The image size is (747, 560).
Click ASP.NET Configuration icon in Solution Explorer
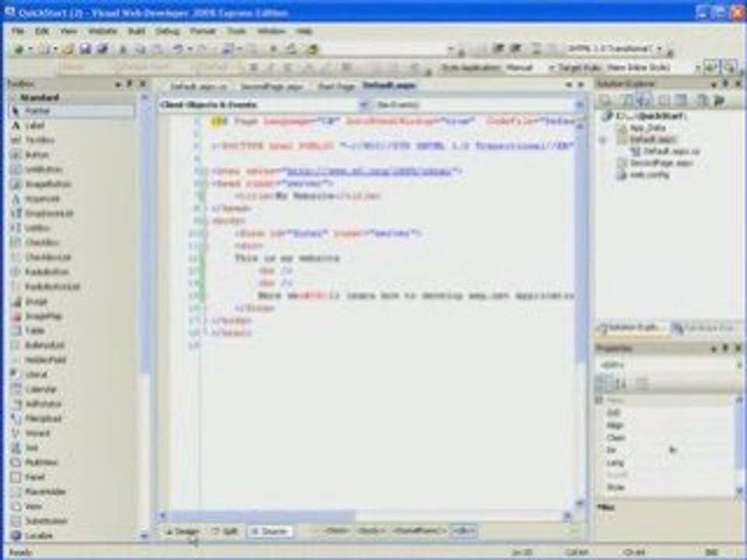[718, 100]
